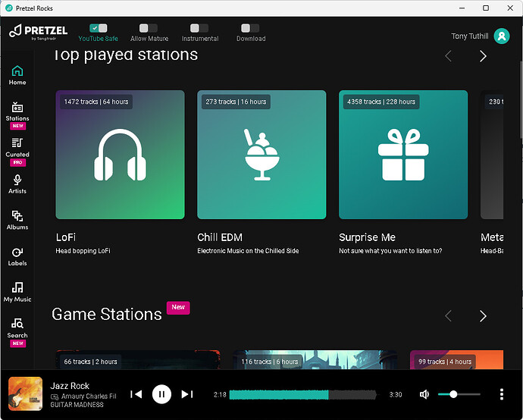
Task: Skip to the next track
Action: (x=187, y=394)
